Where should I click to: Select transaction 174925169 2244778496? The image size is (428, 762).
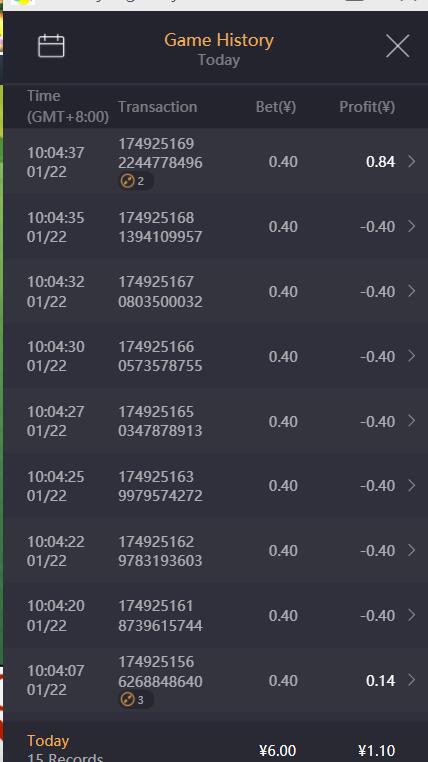point(160,153)
